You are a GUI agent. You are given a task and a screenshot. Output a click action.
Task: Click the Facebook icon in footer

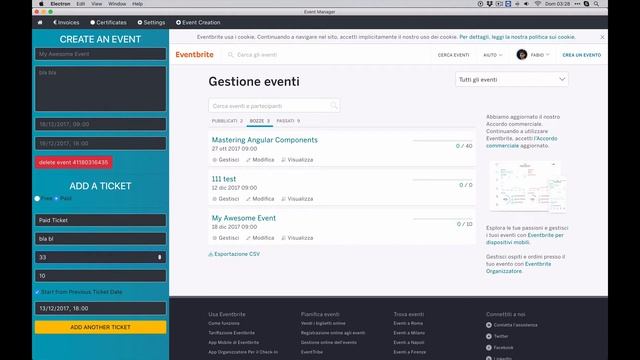coord(489,348)
